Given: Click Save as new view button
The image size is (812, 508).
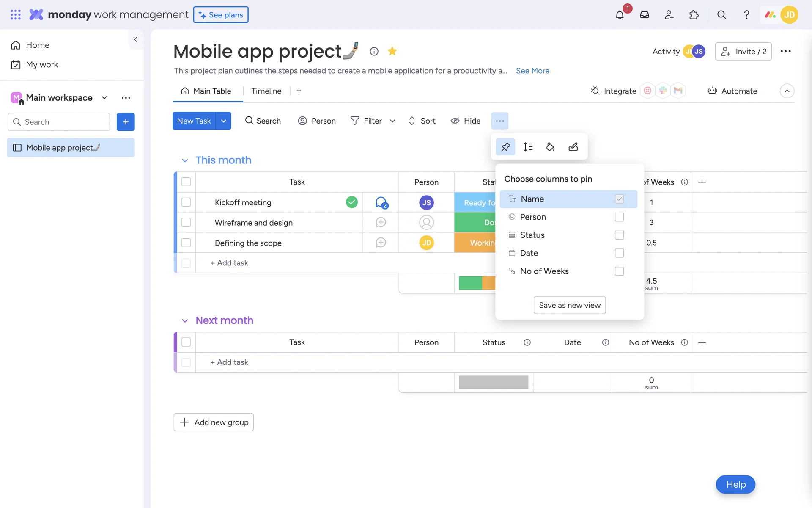Looking at the screenshot, I should (x=569, y=305).
